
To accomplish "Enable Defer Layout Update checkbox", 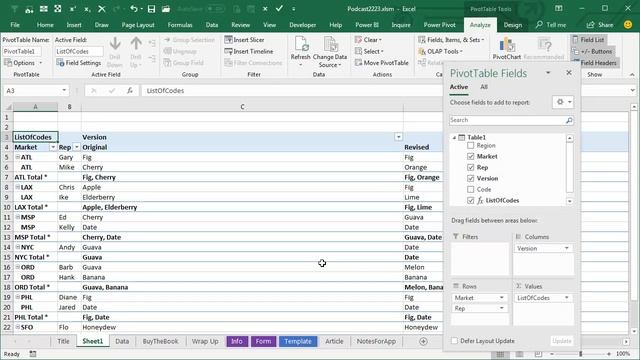I will (x=454, y=341).
